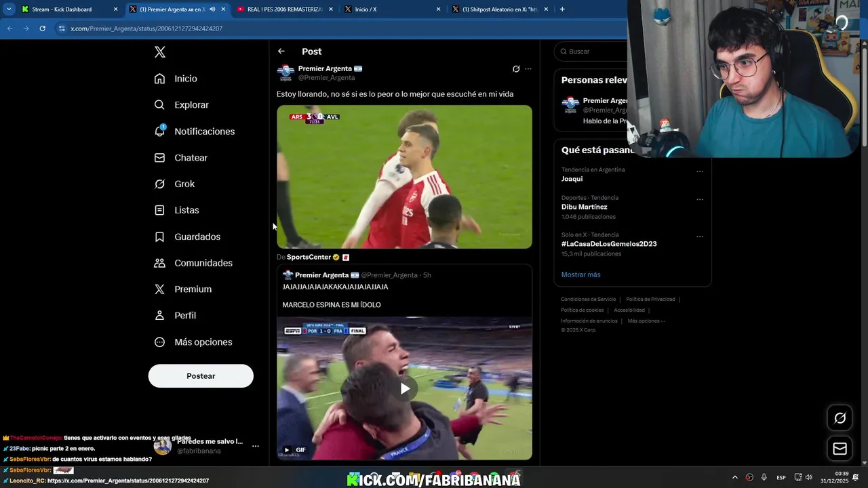
Task: Open Chatear messages page
Action: point(180,157)
